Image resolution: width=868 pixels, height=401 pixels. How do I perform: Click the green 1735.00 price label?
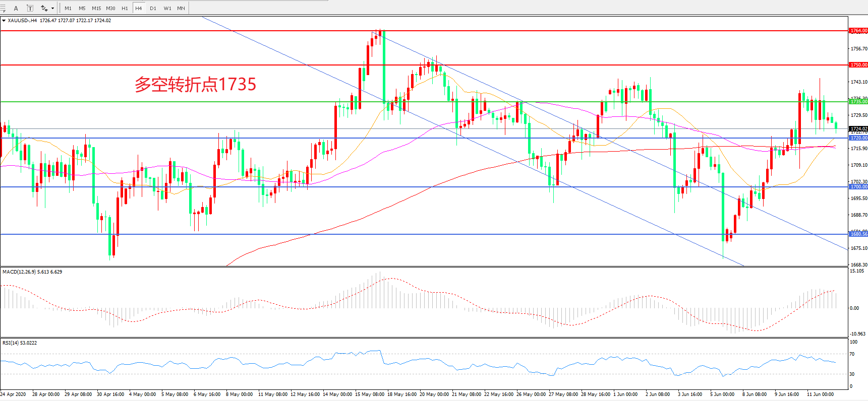click(858, 102)
